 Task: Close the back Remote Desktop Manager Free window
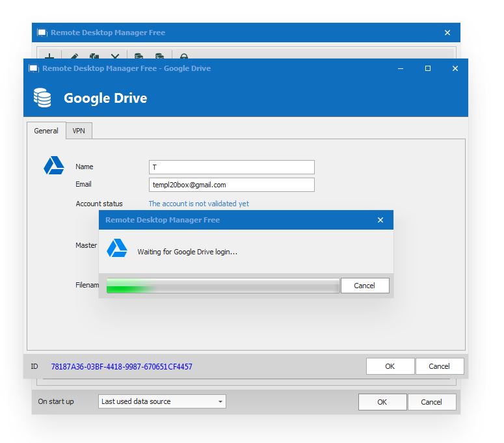click(447, 33)
